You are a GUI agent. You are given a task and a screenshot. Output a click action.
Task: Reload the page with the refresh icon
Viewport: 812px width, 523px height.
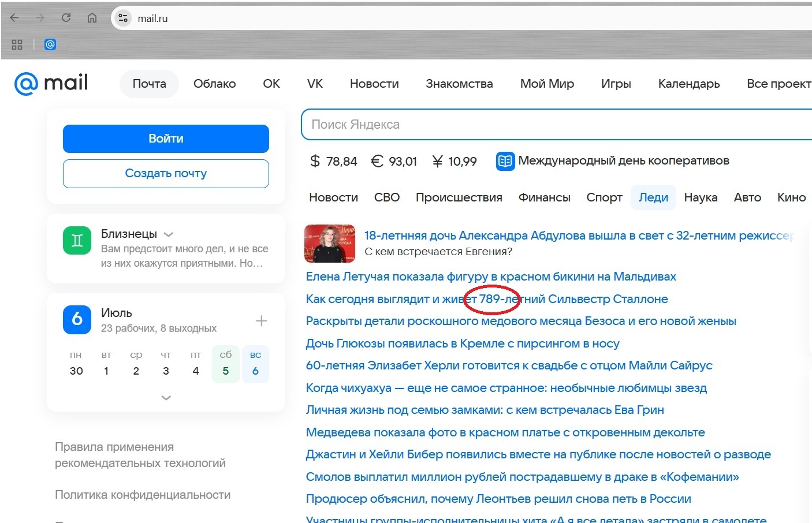[x=66, y=18]
